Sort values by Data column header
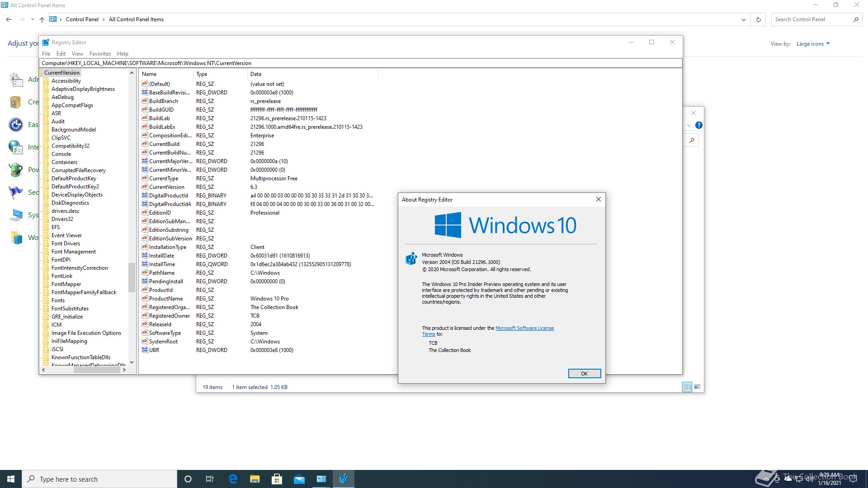Screen dimensions: 868x488 312,74
